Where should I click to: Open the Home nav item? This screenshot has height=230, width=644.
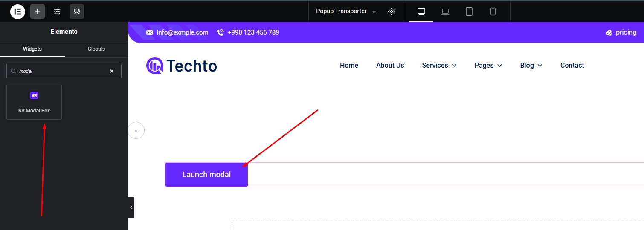click(x=349, y=65)
